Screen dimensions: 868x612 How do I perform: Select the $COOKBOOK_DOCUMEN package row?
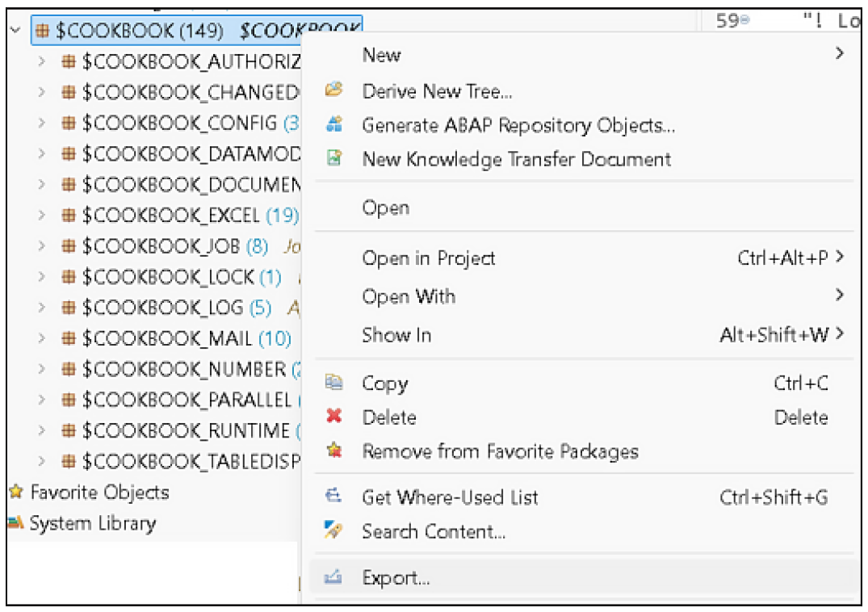(x=180, y=184)
